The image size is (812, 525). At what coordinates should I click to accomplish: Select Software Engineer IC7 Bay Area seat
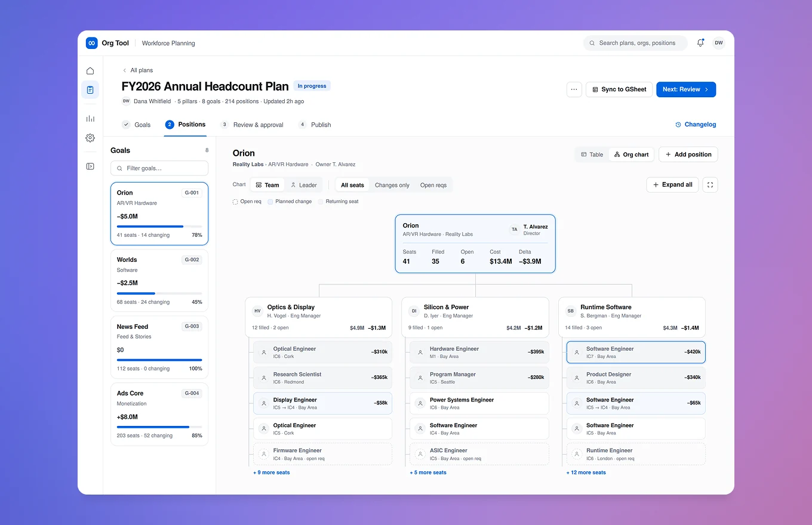click(636, 353)
